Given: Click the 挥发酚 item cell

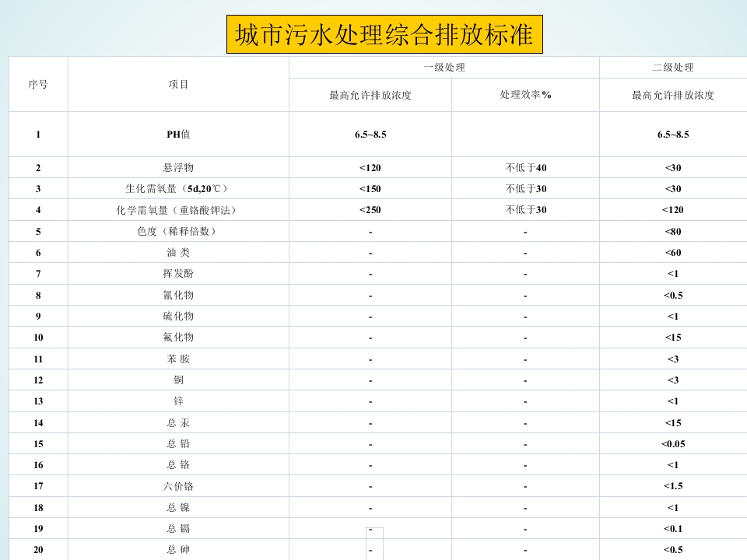Looking at the screenshot, I should click(178, 273).
